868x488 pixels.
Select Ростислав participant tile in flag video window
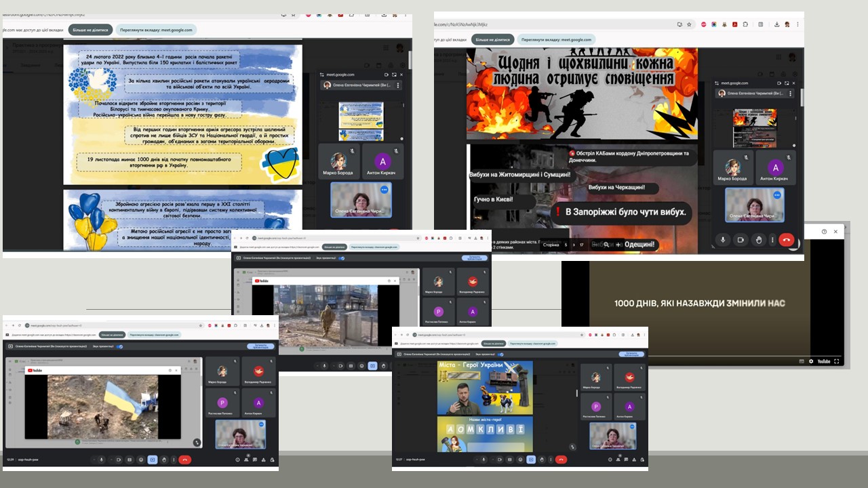pyautogui.click(x=222, y=402)
